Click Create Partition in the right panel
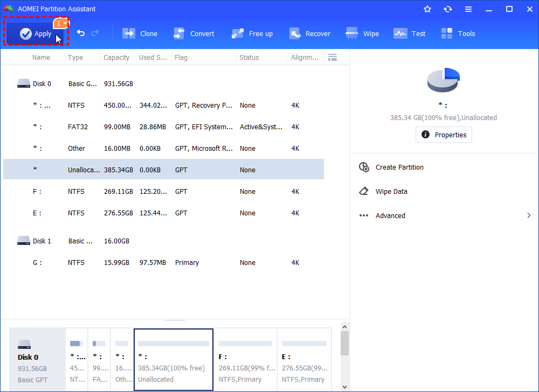Image resolution: width=539 pixels, height=392 pixels. coord(399,167)
